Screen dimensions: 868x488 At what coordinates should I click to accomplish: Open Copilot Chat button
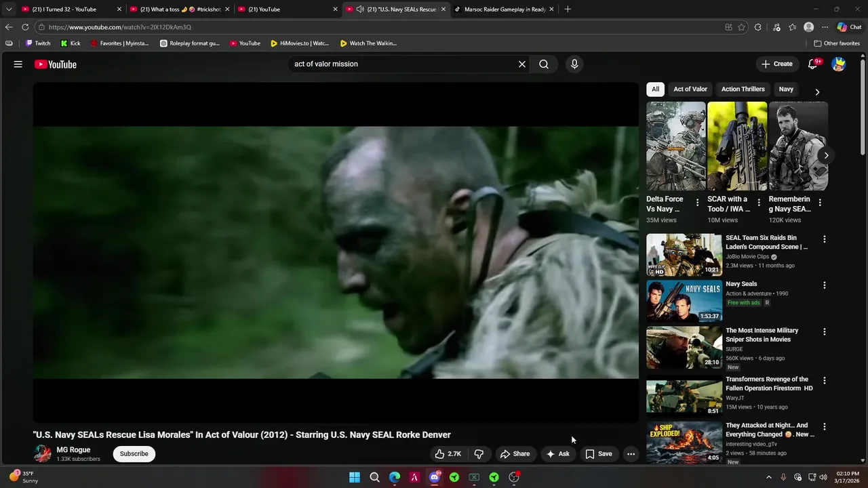(x=848, y=27)
